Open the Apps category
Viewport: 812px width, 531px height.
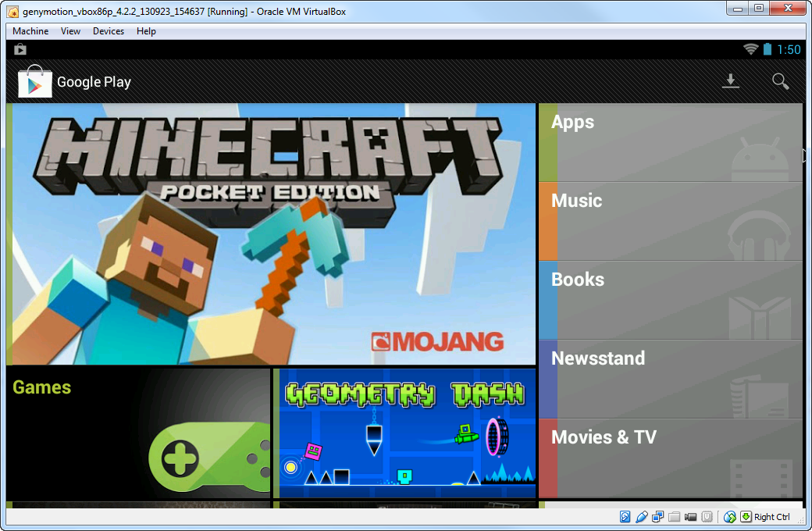[671, 142]
